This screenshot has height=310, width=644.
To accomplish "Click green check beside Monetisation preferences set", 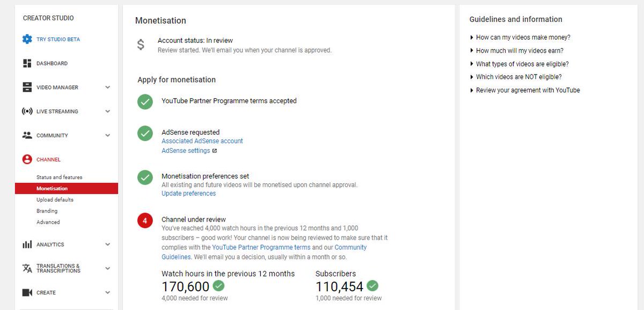I will click(145, 178).
